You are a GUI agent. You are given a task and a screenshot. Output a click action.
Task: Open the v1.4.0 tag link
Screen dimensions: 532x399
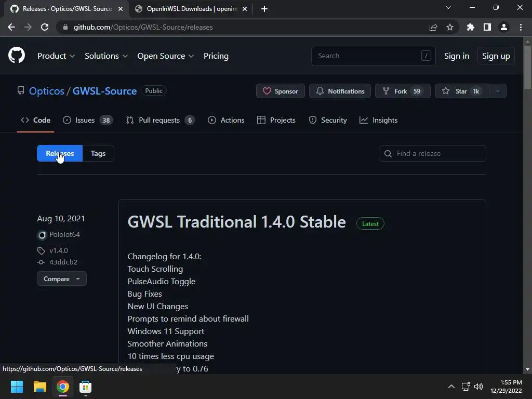[x=58, y=250]
